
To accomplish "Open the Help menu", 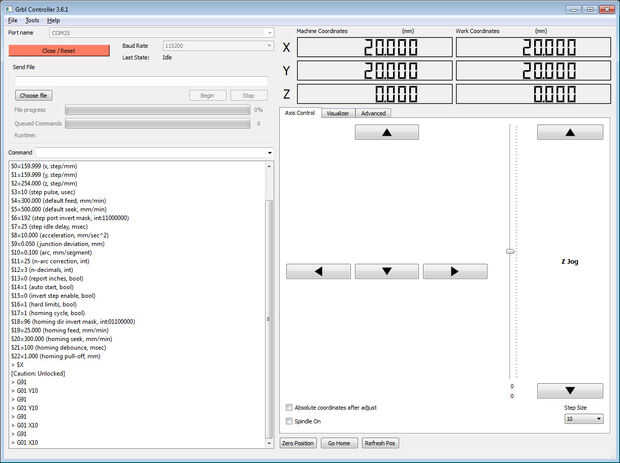I will tap(53, 21).
